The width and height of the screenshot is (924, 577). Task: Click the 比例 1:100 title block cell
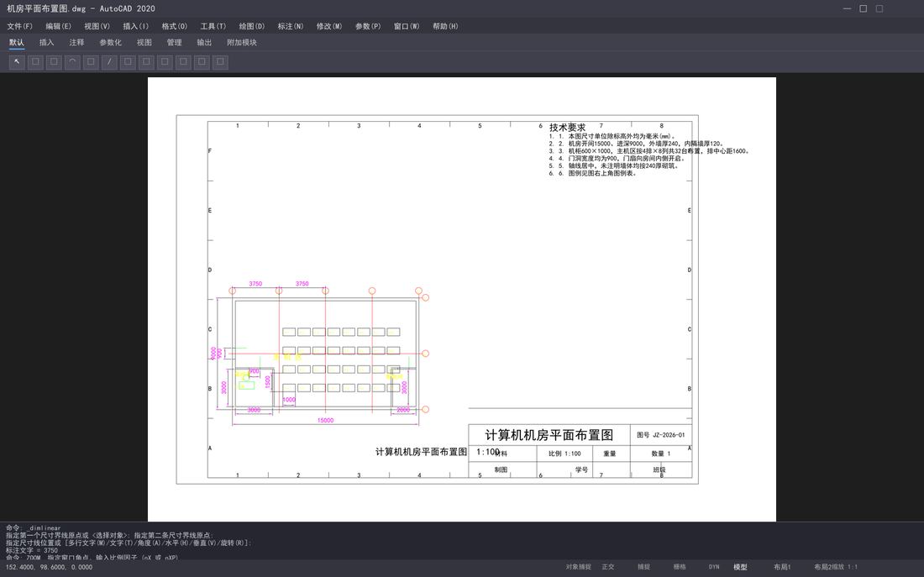564,454
